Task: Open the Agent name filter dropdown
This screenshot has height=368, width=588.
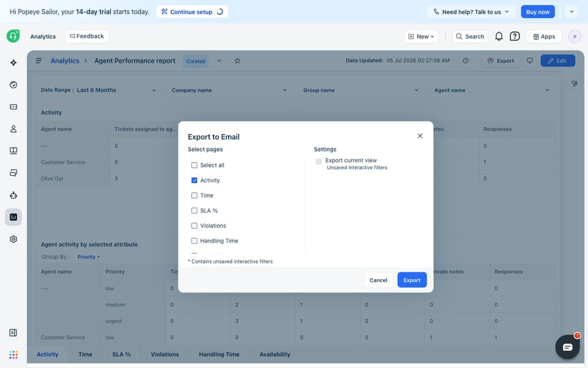Action: 492,90
